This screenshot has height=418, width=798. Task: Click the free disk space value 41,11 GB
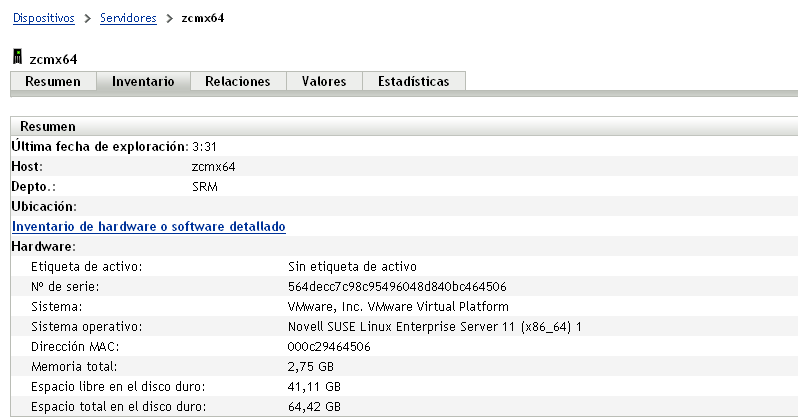[x=314, y=386]
